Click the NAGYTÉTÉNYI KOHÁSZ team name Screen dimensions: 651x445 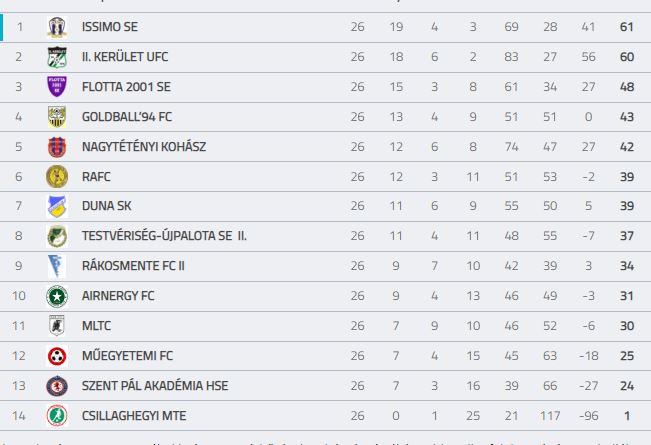pyautogui.click(x=144, y=147)
